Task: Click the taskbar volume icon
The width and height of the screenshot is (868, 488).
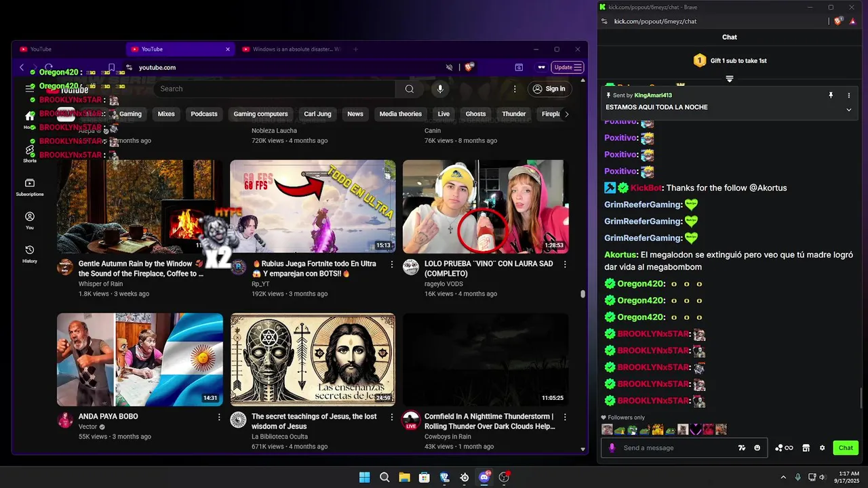Action: tap(822, 477)
